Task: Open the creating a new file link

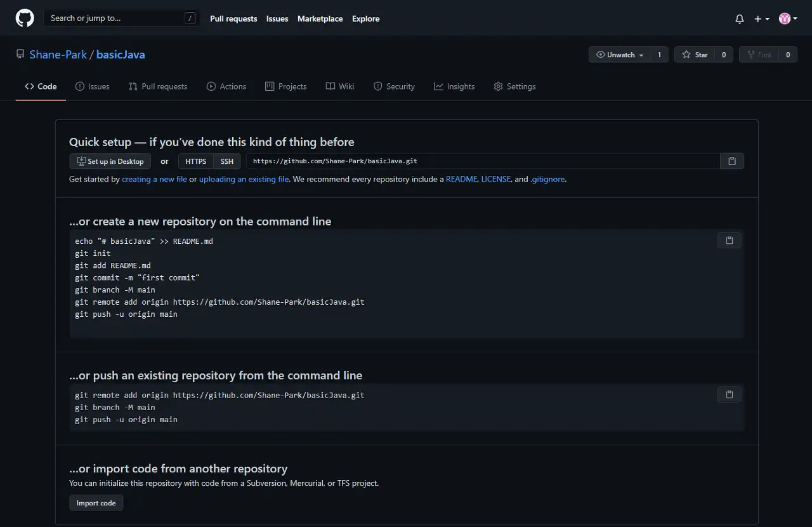Action: pyautogui.click(x=155, y=179)
